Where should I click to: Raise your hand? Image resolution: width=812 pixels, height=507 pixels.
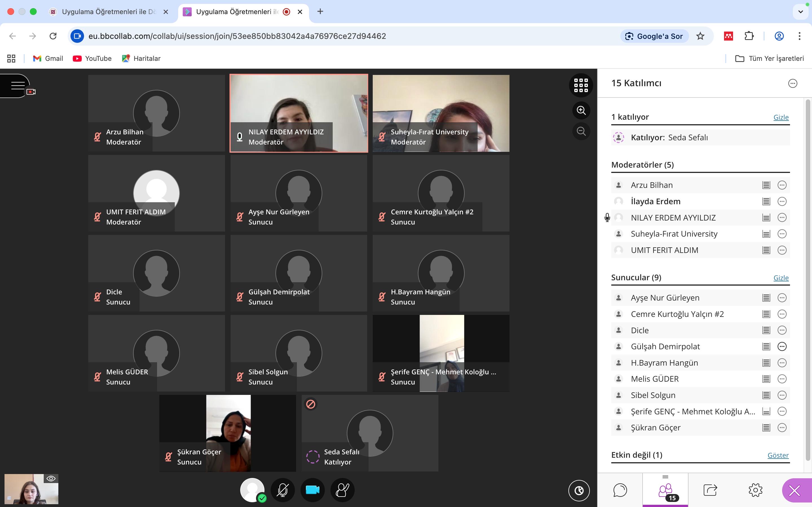[x=342, y=490]
